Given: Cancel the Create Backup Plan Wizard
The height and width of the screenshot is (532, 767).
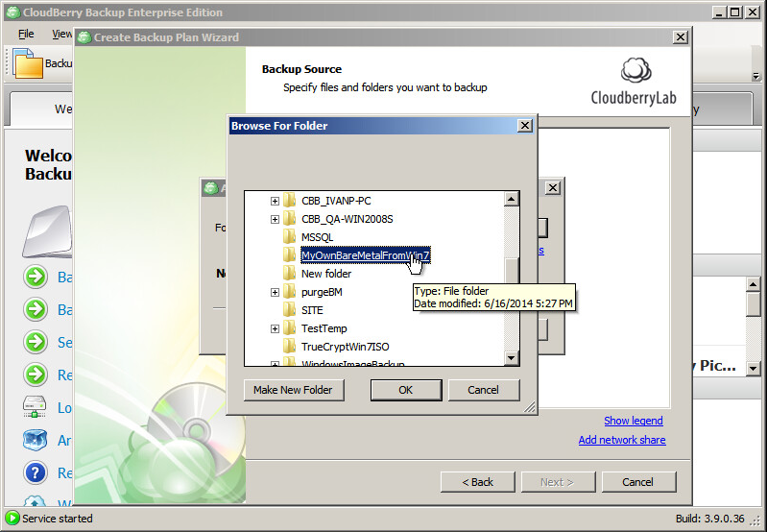Looking at the screenshot, I should click(x=637, y=482).
